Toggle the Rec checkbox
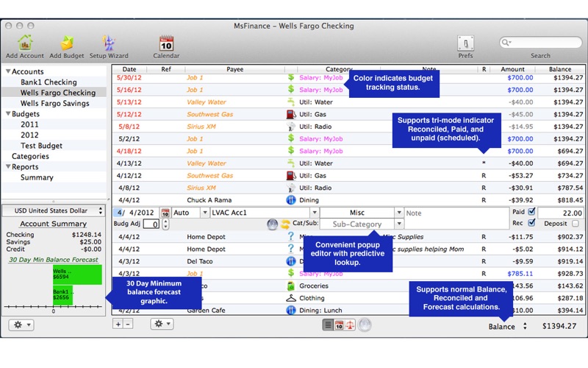Image resolution: width=588 pixels, height=368 pixels. point(531,223)
